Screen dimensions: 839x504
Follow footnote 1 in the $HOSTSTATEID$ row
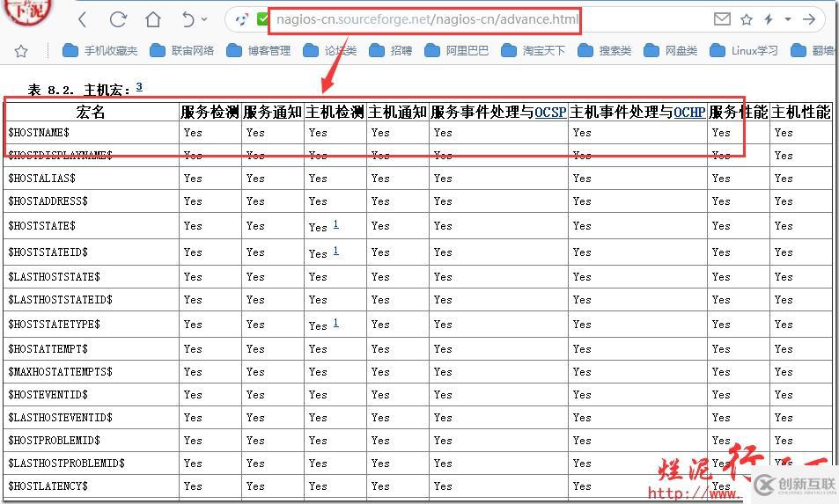coord(336,250)
